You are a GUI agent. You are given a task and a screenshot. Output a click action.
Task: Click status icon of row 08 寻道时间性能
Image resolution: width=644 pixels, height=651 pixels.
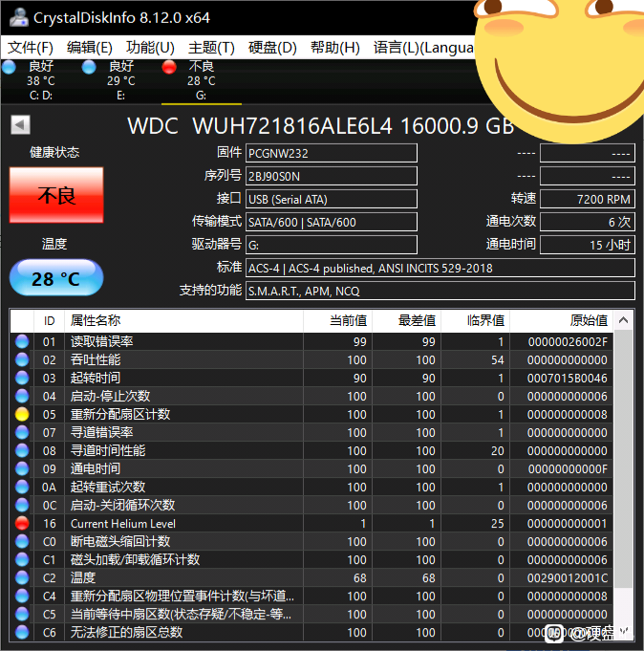22,450
